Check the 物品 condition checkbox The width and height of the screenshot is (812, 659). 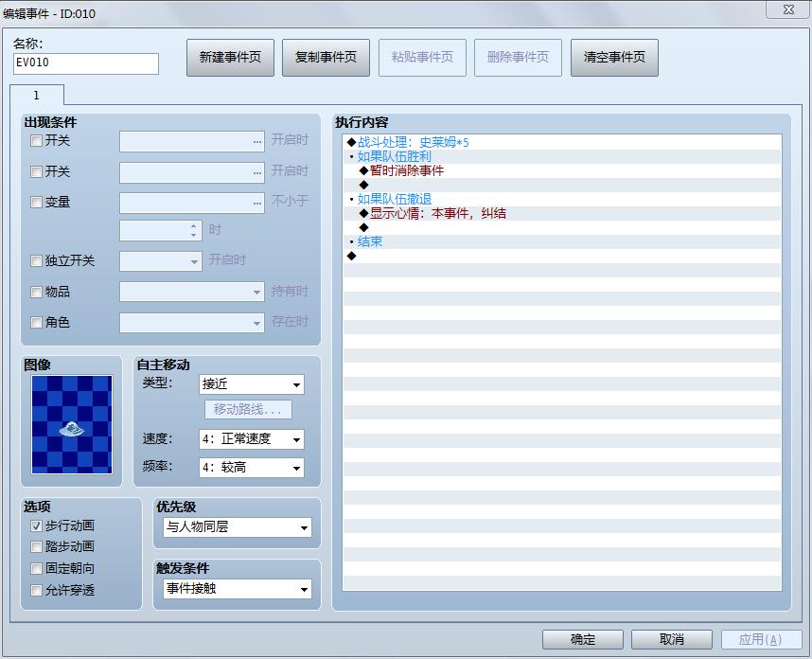pos(36,293)
